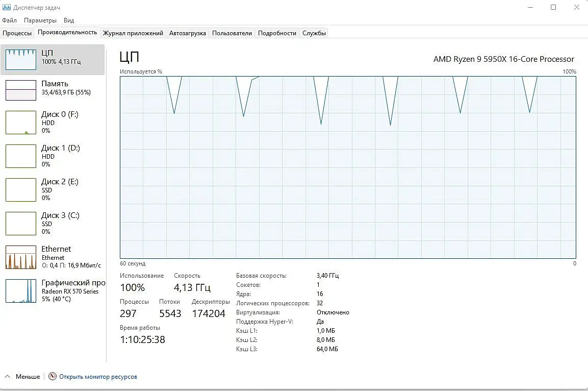Viewport: 588px width, 391px height.
Task: Click Открыть монитор ресурсов link
Action: (x=98, y=376)
